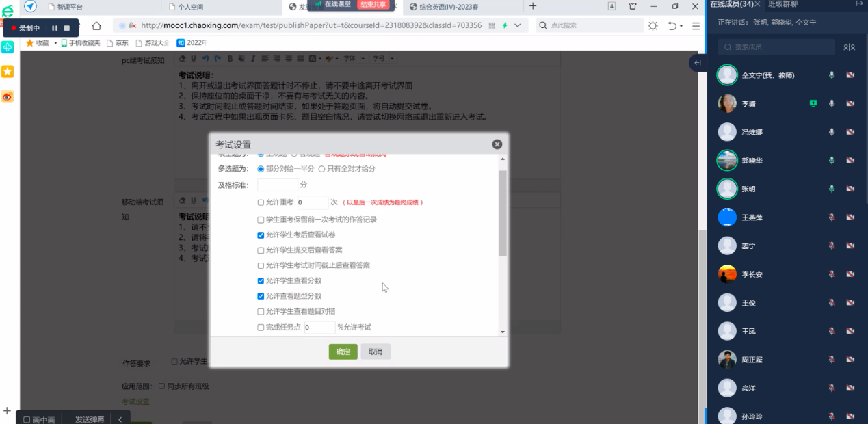This screenshot has height=424, width=868.
Task: Select 只有全对才给分 radio option
Action: tap(321, 169)
